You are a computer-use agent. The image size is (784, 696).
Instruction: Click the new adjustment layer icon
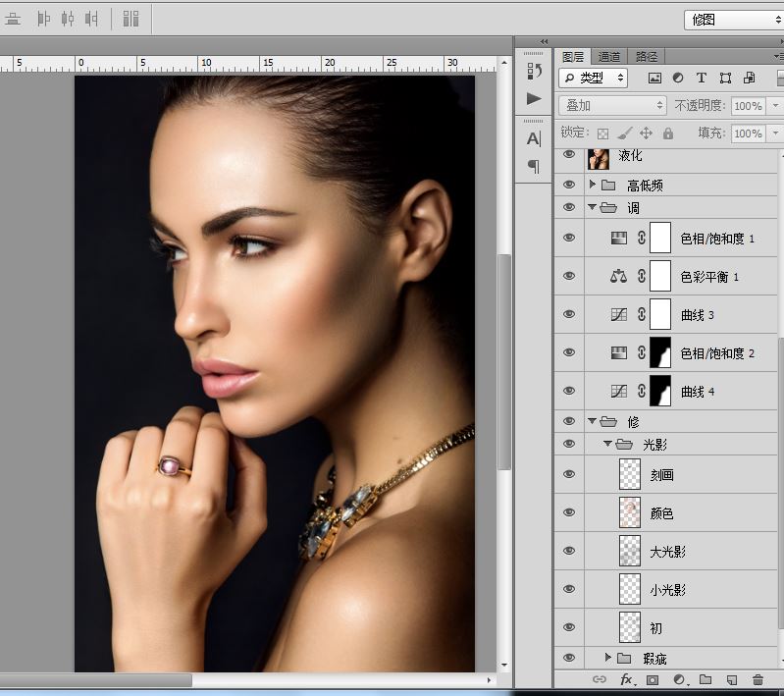(x=678, y=679)
